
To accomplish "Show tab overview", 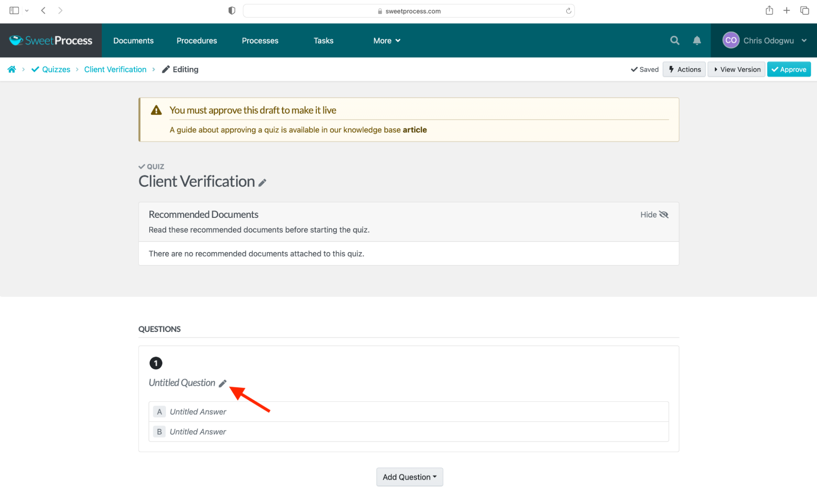I will click(804, 11).
